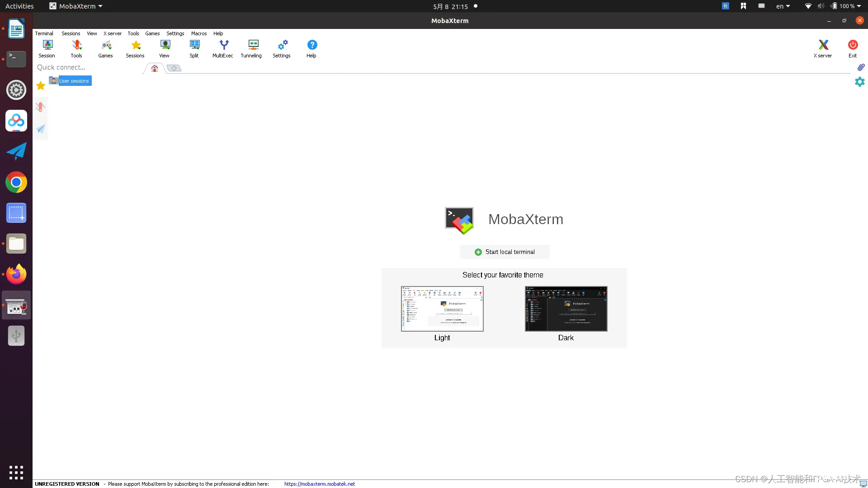Click the Tools icon in toolbar
This screenshot has height=488, width=868.
[x=75, y=48]
